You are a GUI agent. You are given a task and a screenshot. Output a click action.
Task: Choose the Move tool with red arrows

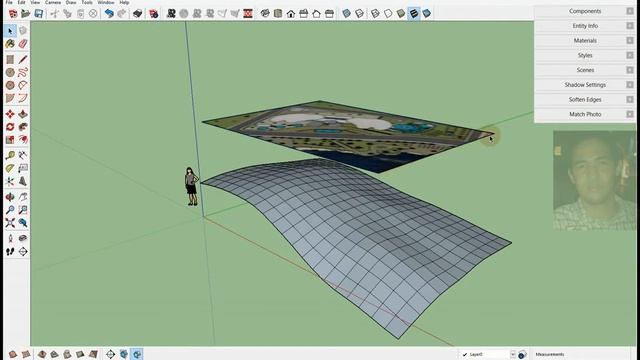[10, 114]
